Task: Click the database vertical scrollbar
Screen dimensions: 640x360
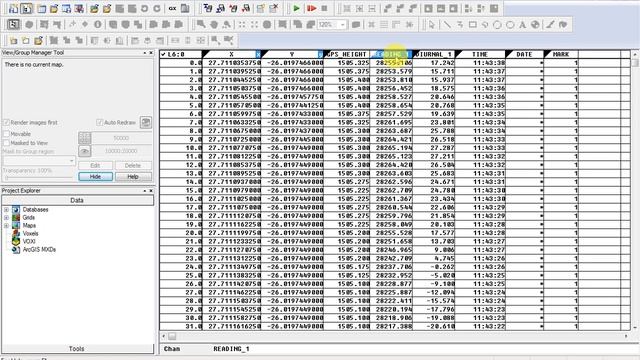Action: coord(635,190)
